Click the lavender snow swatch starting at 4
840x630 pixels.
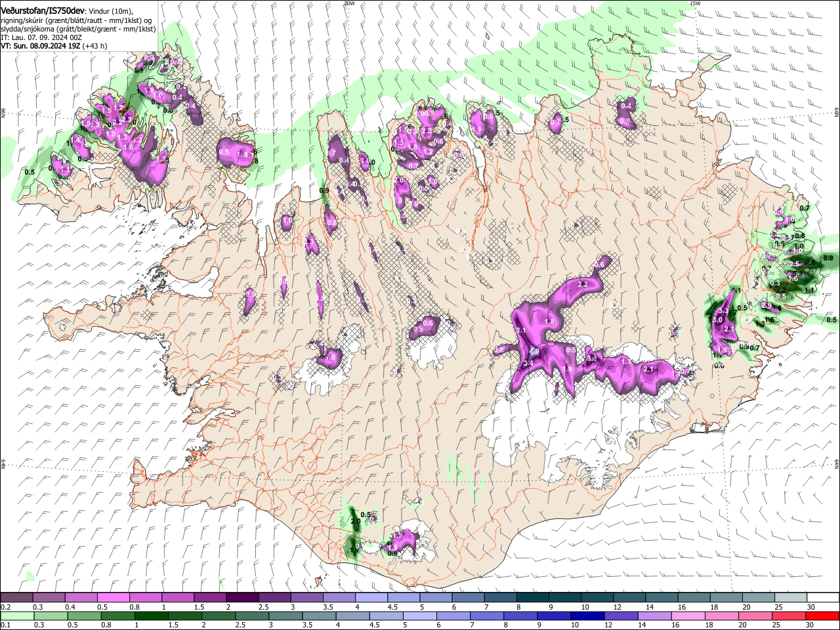pyautogui.click(x=371, y=598)
